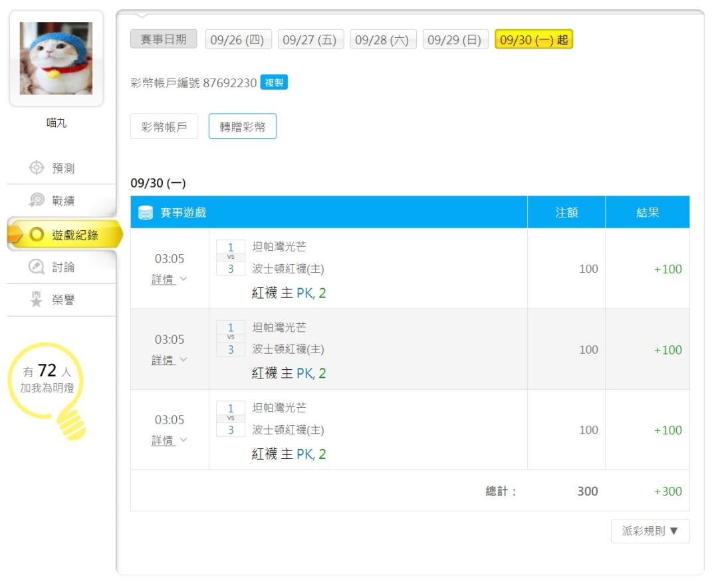Viewport: 718px width, 588px height.
Task: Click the 轉贈彩幣 button
Action: click(243, 126)
